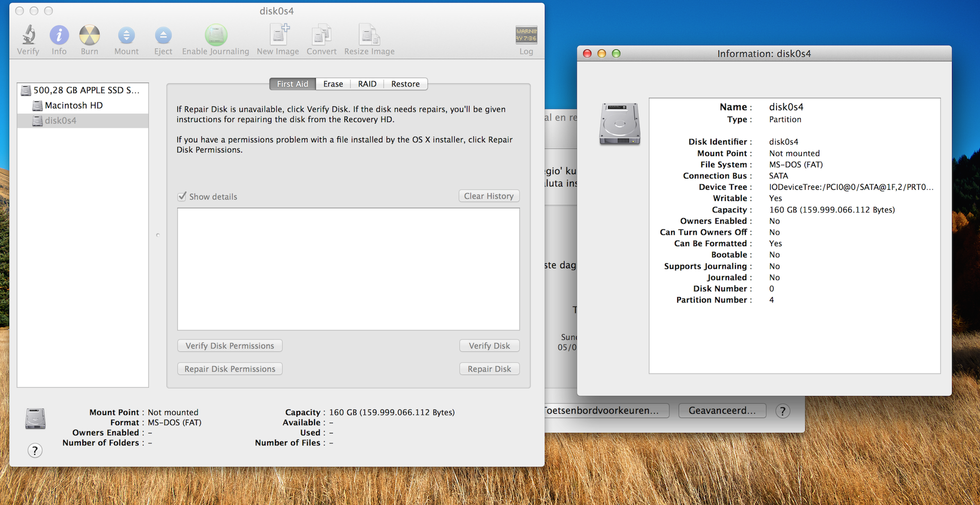Click Repair Disk Permissions button

pos(230,369)
